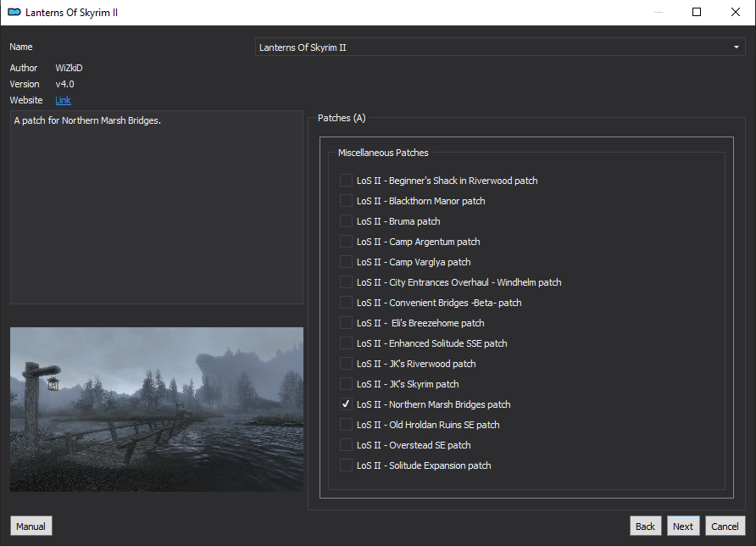Viewport: 756px width, 546px height.
Task: Toggle the Camp Varglya patch checkbox
Action: pyautogui.click(x=346, y=262)
